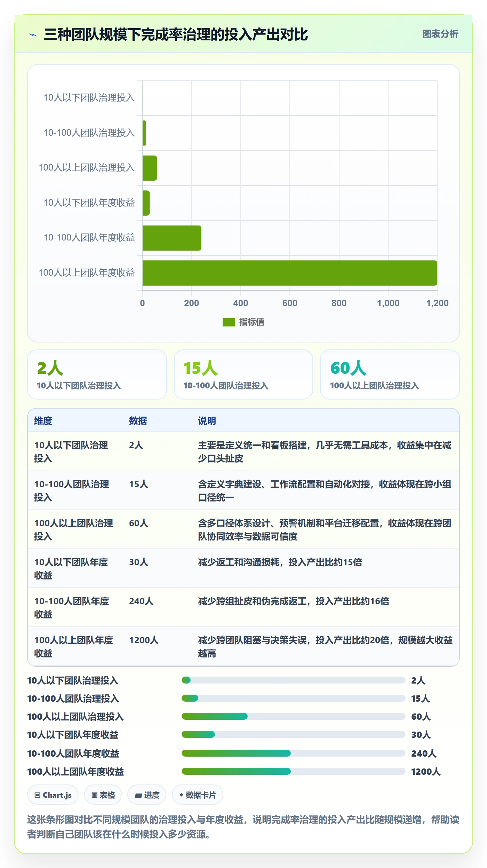
Task: Select table cell with value 1200人
Action: pyautogui.click(x=144, y=640)
